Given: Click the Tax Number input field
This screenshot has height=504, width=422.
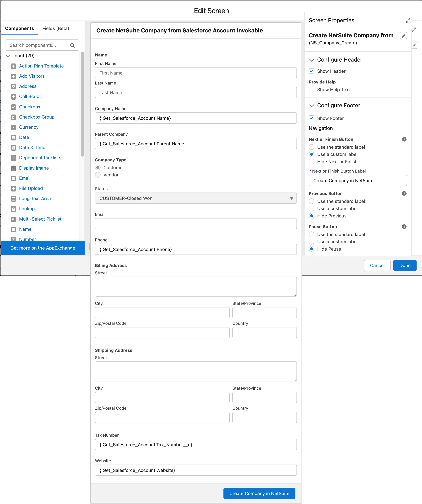Looking at the screenshot, I should pos(196,445).
